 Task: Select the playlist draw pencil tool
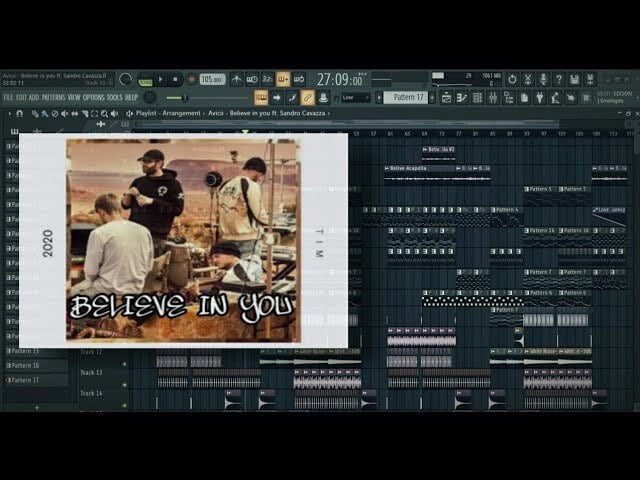[x=36, y=113]
